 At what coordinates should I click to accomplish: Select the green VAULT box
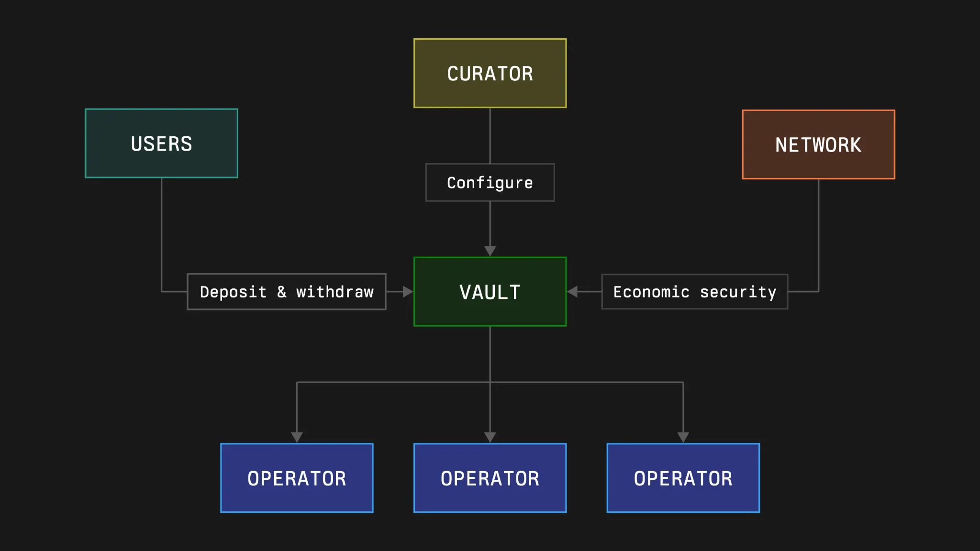490,292
